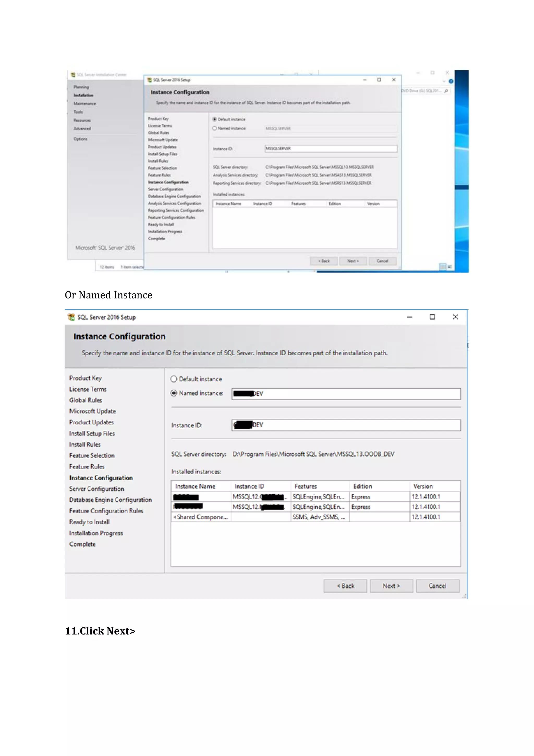The width and height of the screenshot is (534, 756).
Task: Click search icon in DVD Drive search box
Action: pos(446,91)
